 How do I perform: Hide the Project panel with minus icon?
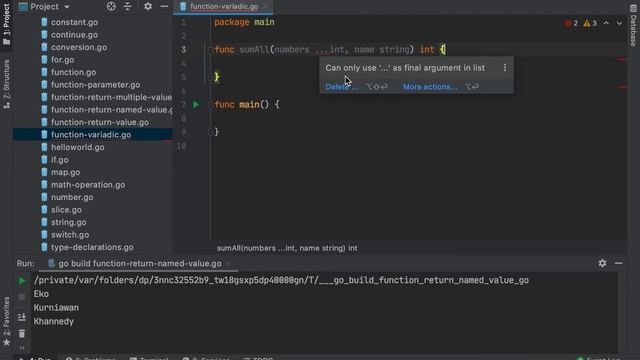pos(164,7)
